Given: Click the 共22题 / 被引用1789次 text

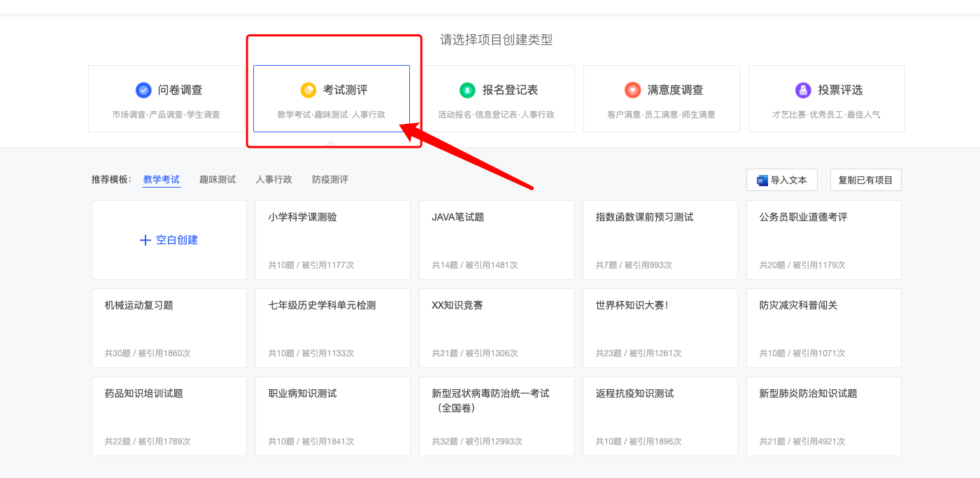Looking at the screenshot, I should pos(148,442).
